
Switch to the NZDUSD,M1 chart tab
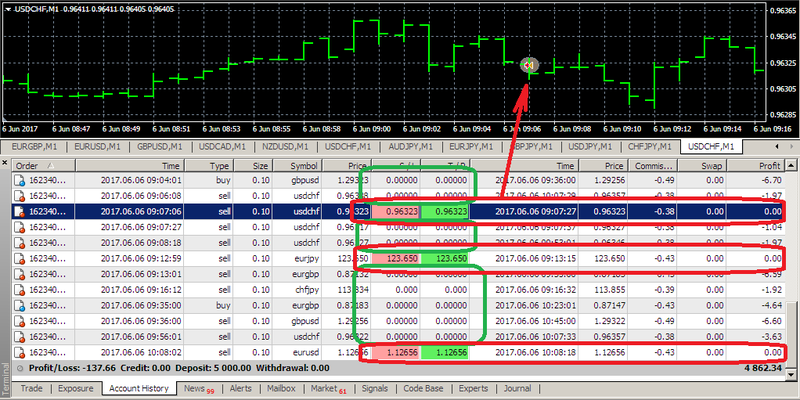pyautogui.click(x=285, y=147)
